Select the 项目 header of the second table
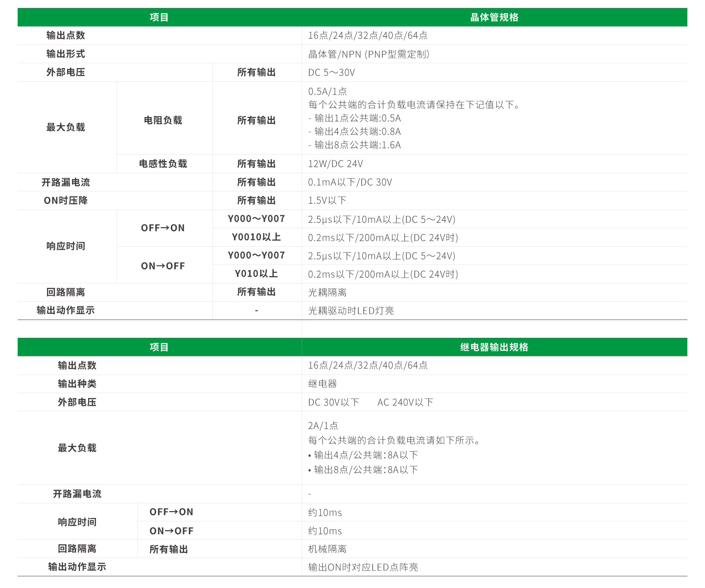Image resolution: width=705 pixels, height=588 pixels. click(x=159, y=347)
